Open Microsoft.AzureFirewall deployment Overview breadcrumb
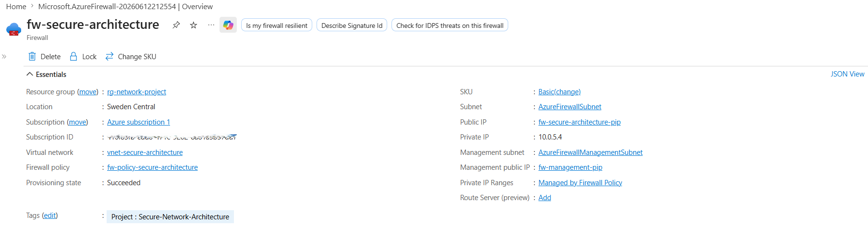Image resolution: width=868 pixels, height=228 pixels. [x=125, y=7]
